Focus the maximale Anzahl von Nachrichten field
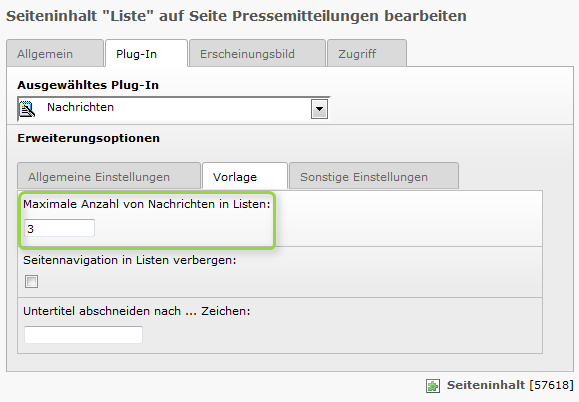Screen dimensions: 579x402 pos(59,229)
